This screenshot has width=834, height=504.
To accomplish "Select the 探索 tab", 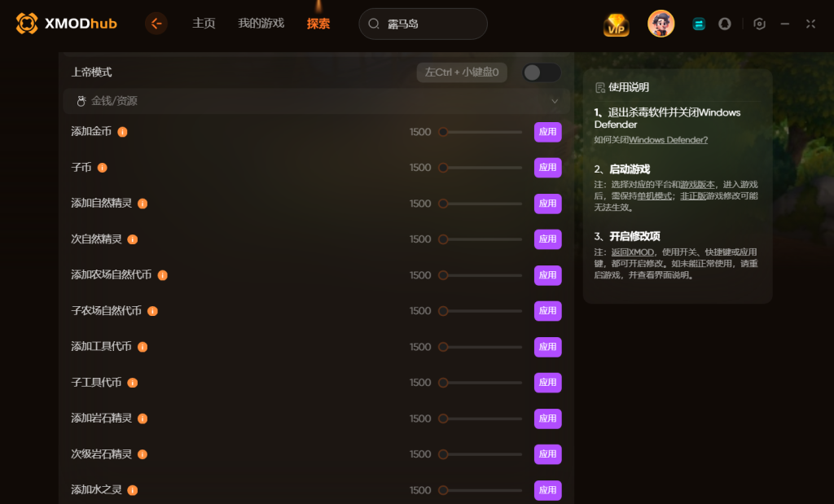I will 318,24.
